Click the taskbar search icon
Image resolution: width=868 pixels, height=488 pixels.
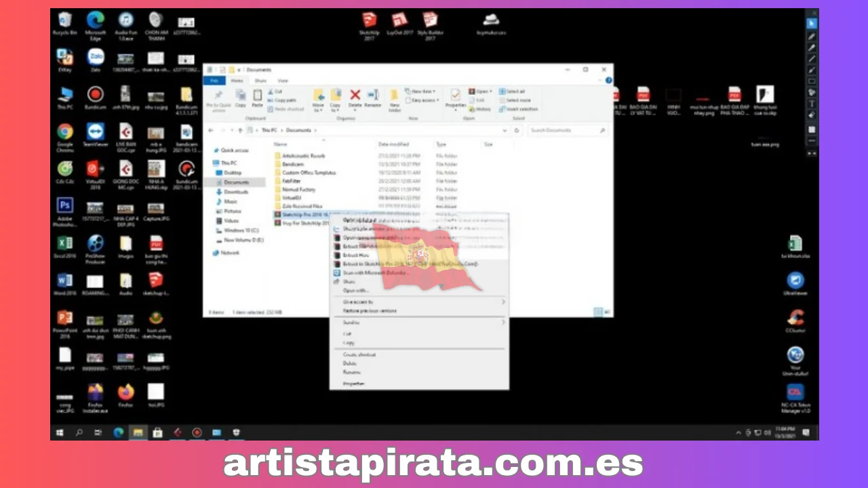click(79, 432)
